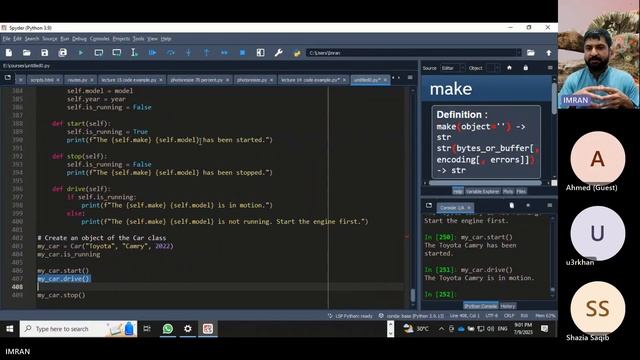The image size is (640, 360).
Task: Open the Run menu
Action: click(x=64, y=39)
